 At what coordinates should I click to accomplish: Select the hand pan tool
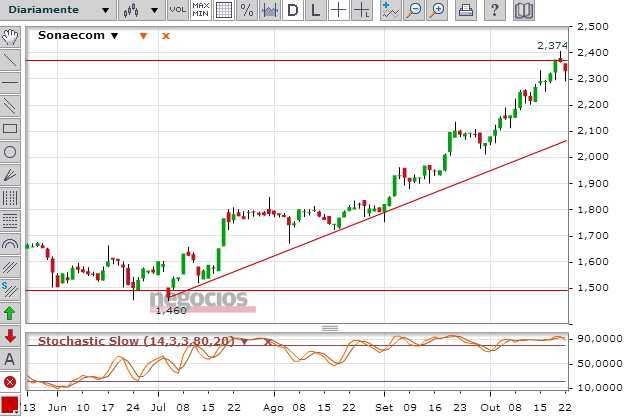(x=10, y=37)
